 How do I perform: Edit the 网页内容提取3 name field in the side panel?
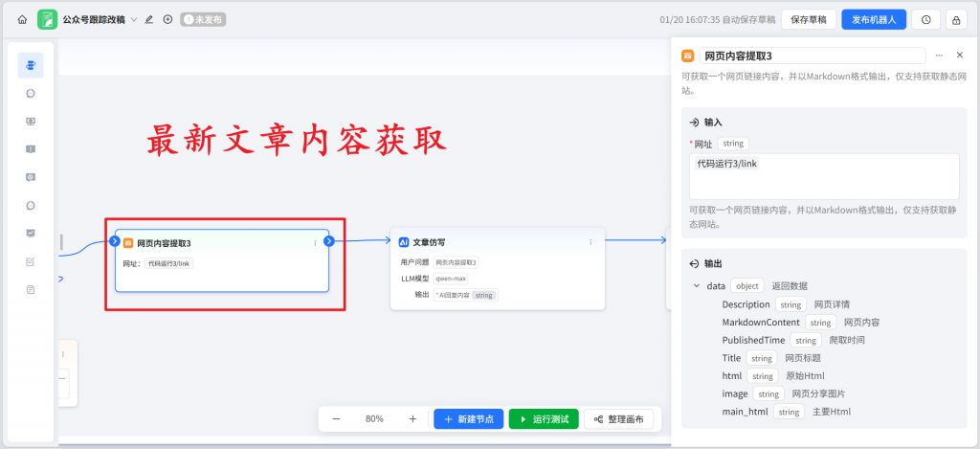[813, 56]
